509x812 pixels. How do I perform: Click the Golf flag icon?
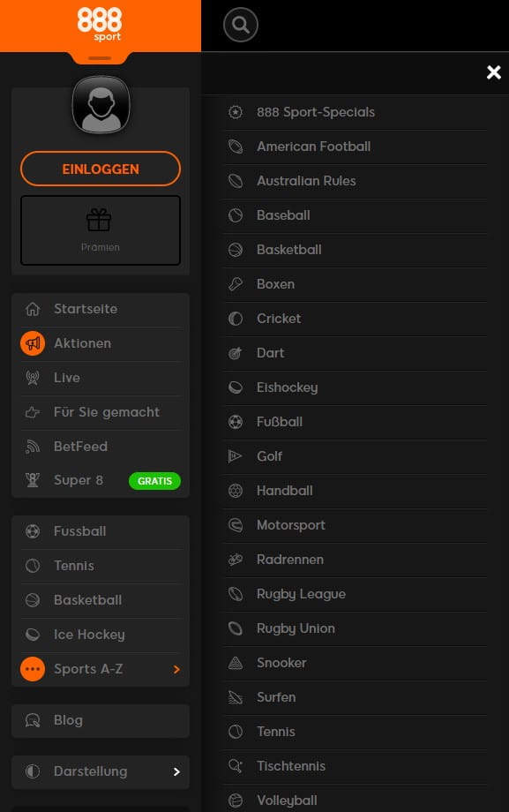click(x=235, y=456)
